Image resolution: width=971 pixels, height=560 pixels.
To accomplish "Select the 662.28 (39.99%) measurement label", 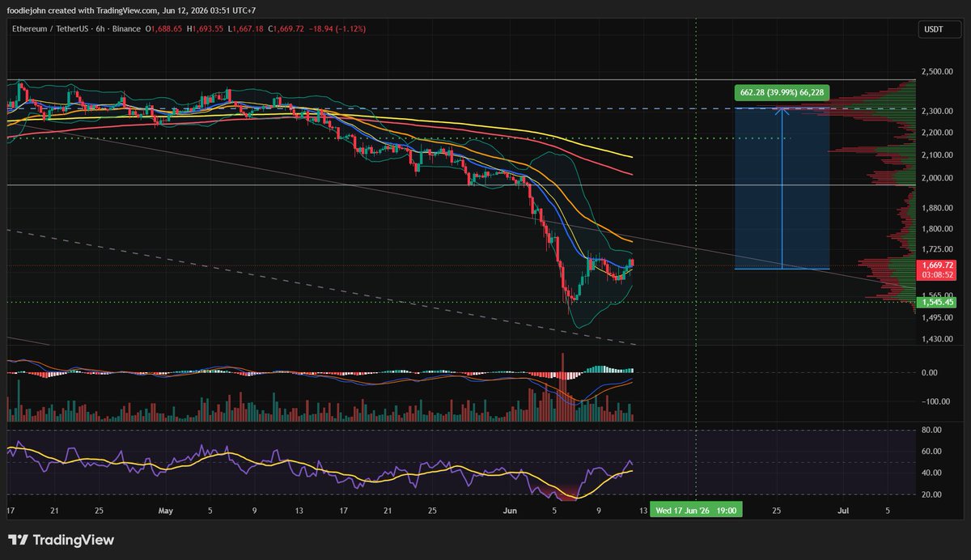I will tap(782, 92).
